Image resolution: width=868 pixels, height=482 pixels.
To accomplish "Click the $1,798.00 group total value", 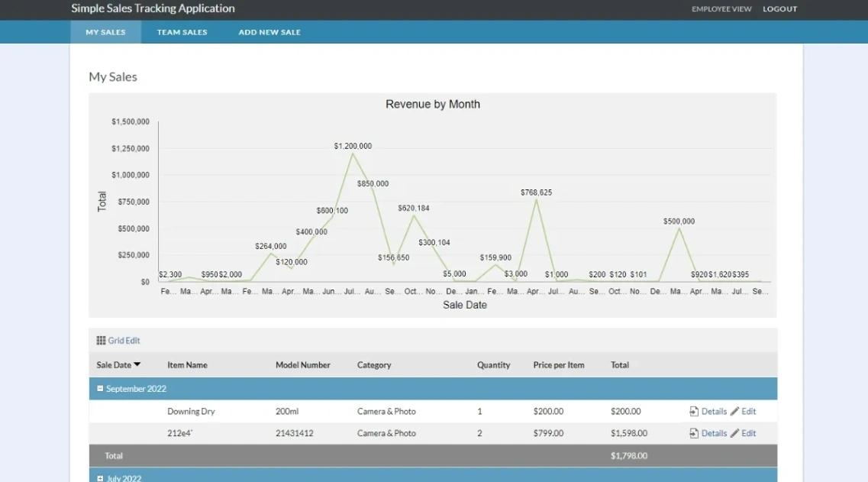I will (x=629, y=456).
